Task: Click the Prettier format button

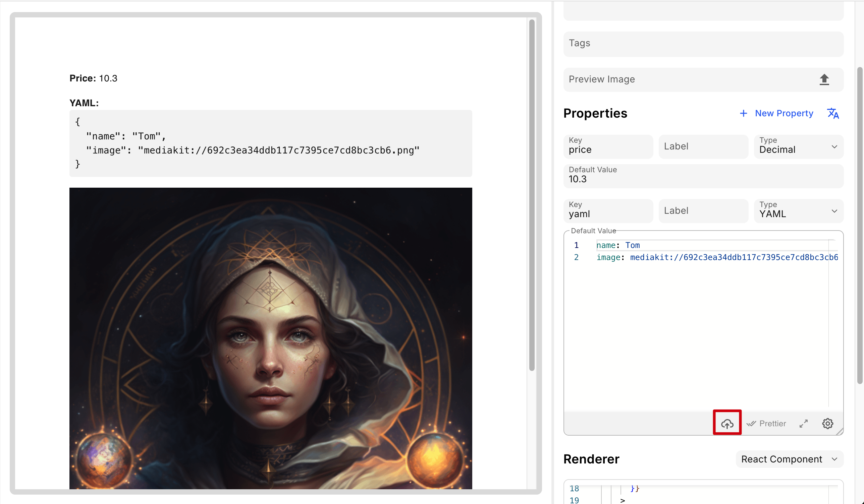Action: [772, 424]
